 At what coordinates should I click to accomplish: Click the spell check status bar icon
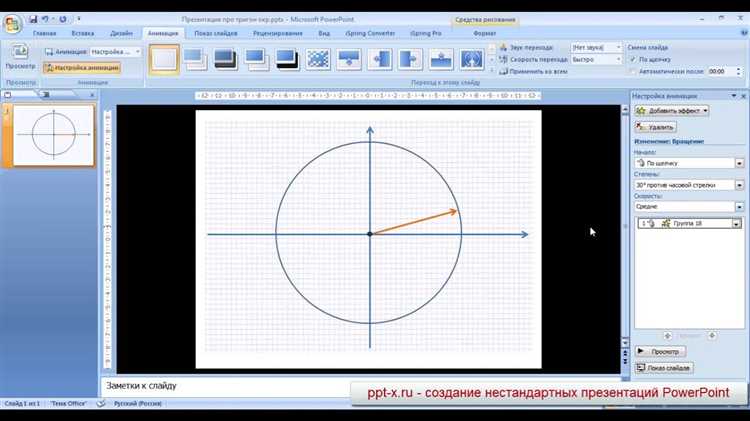coord(101,404)
